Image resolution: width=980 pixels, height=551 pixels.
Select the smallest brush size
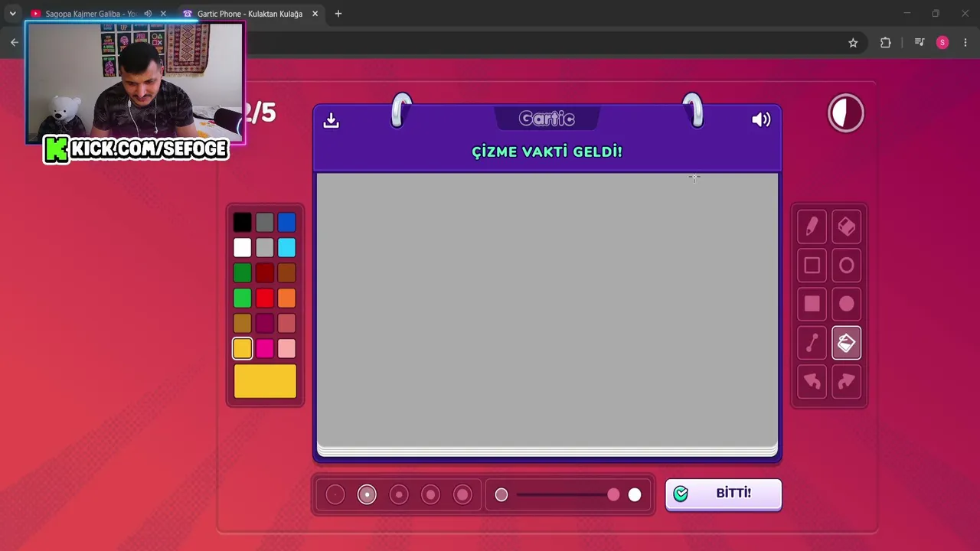tap(335, 495)
